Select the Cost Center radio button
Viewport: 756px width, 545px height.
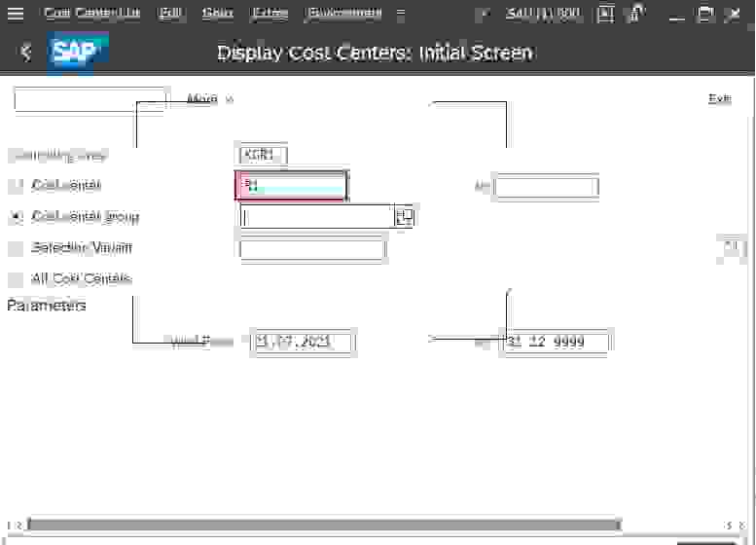(x=16, y=186)
